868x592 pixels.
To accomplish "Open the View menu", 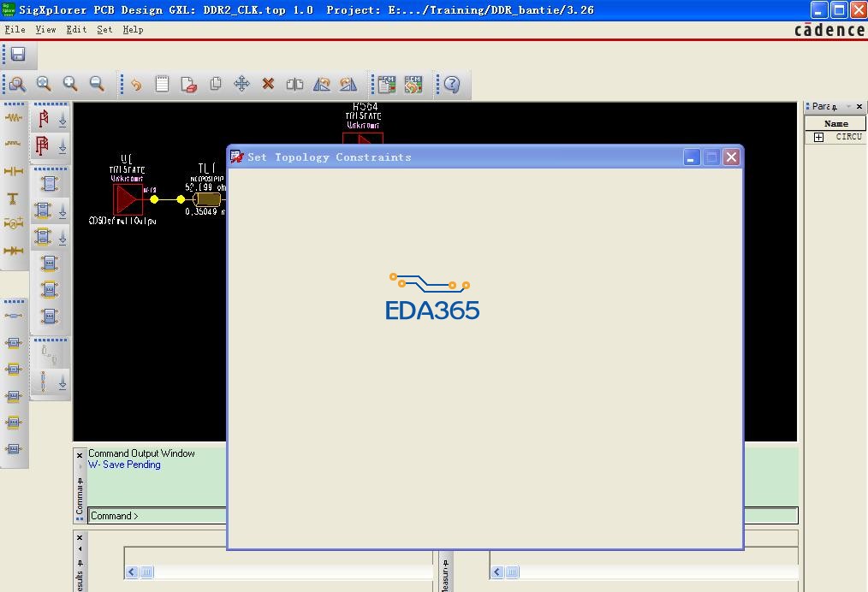I will (45, 29).
